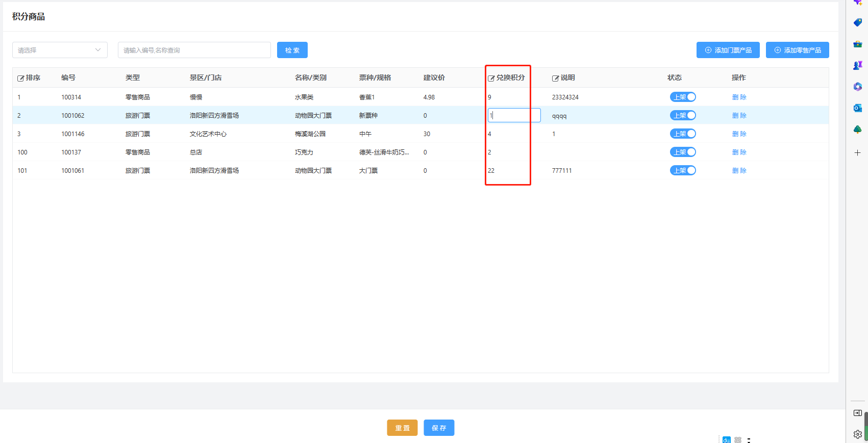Open the Outlook icon in the sidebar
Image resolution: width=868 pixels, height=443 pixels.
(857, 108)
